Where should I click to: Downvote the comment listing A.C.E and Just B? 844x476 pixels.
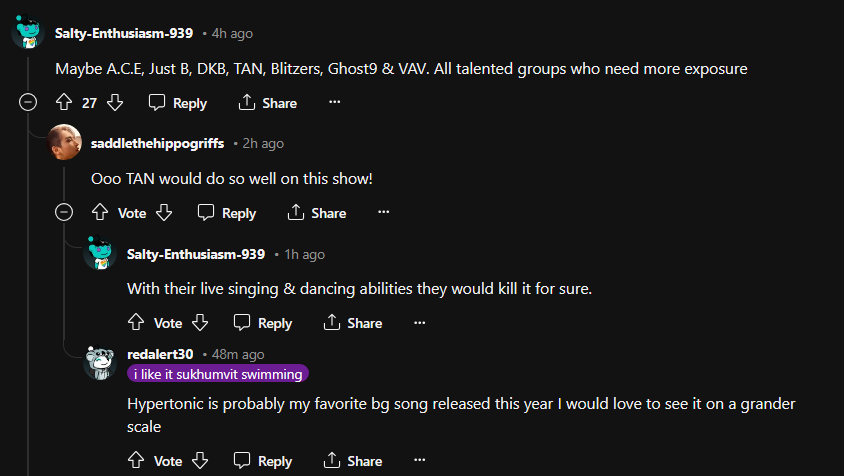(115, 103)
